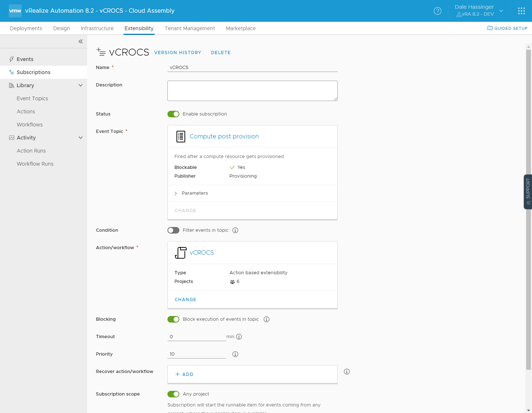Open the help question mark icon
The image size is (532, 413).
[x=438, y=11]
